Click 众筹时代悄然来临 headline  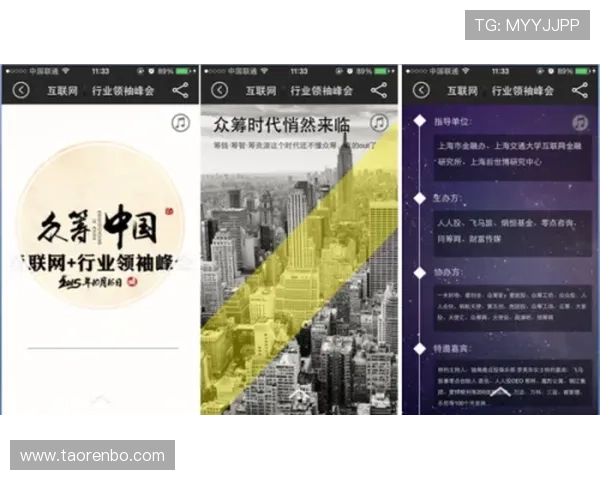click(282, 125)
